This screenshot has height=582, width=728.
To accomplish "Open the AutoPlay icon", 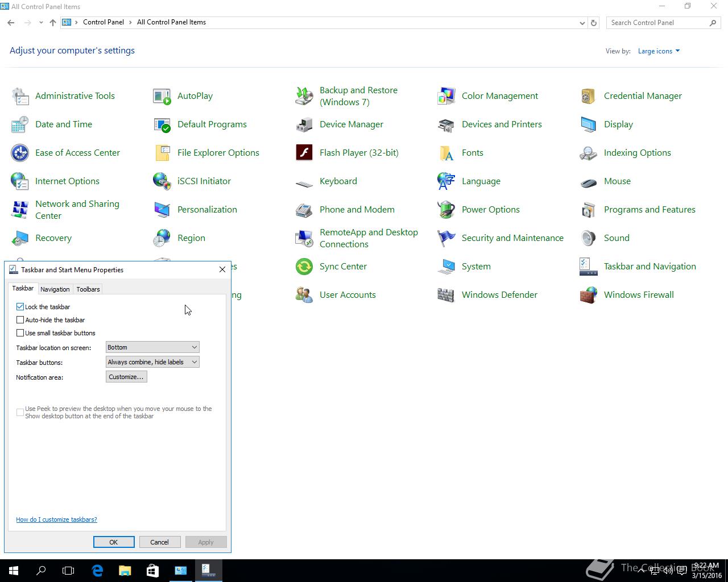I will tap(162, 96).
